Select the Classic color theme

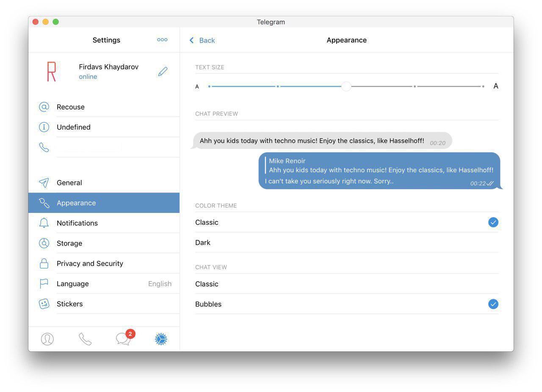tap(347, 222)
